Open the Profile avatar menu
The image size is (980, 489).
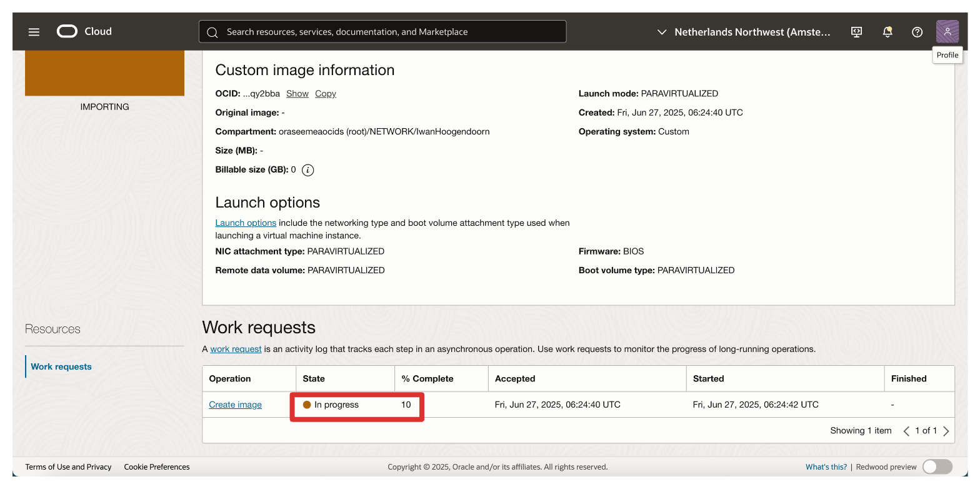[947, 31]
